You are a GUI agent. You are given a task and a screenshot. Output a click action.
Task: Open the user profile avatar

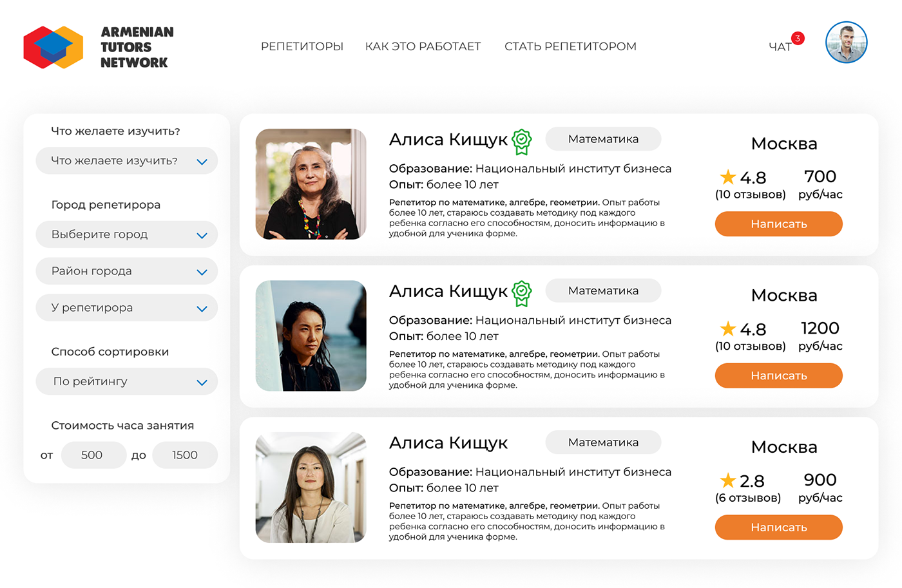[846, 43]
